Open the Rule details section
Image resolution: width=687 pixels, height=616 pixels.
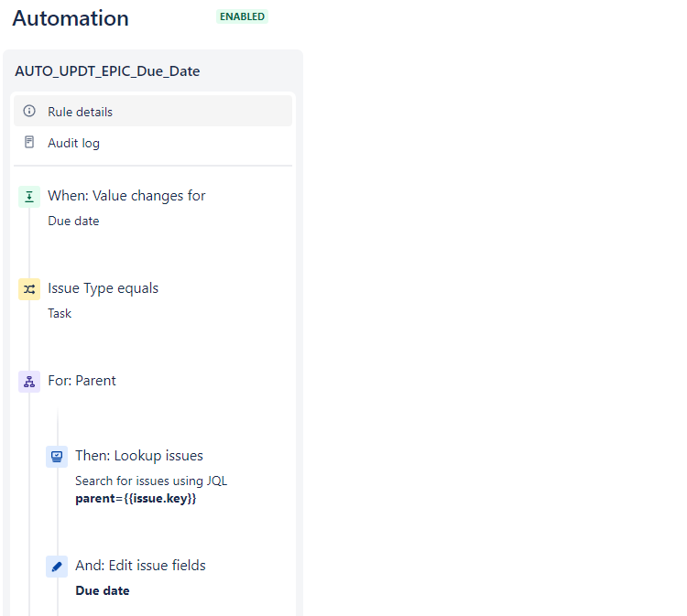[x=152, y=111]
